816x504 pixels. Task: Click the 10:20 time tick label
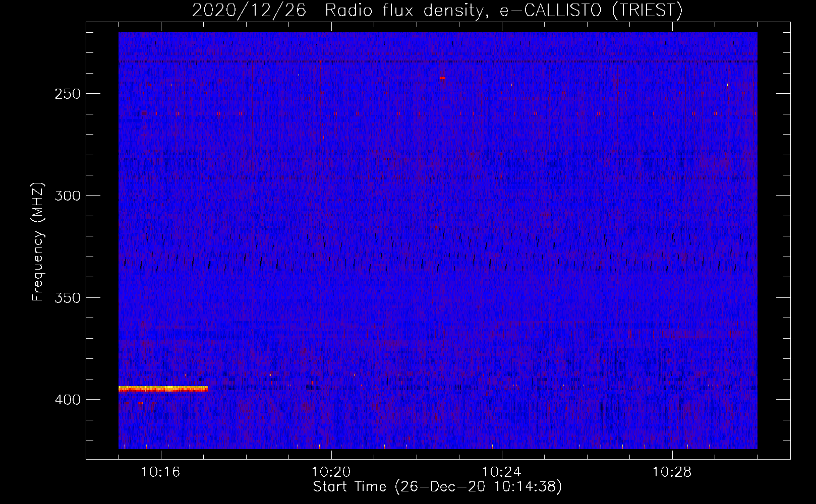coord(331,472)
